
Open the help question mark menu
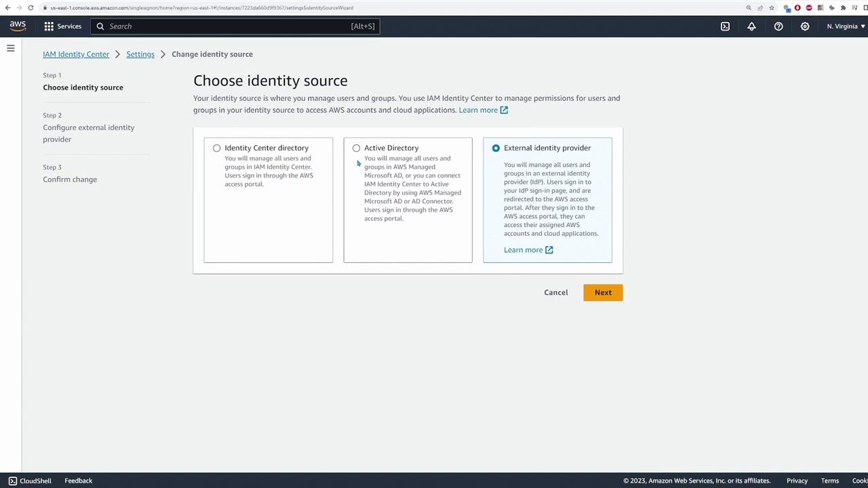[778, 26]
